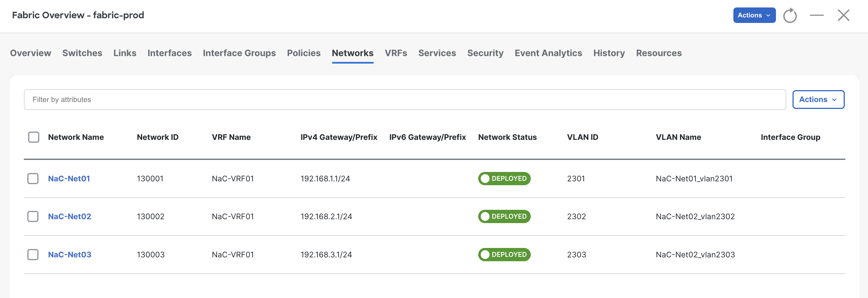Sort by VLAN Name column header
This screenshot has width=868, height=298.
click(x=678, y=137)
